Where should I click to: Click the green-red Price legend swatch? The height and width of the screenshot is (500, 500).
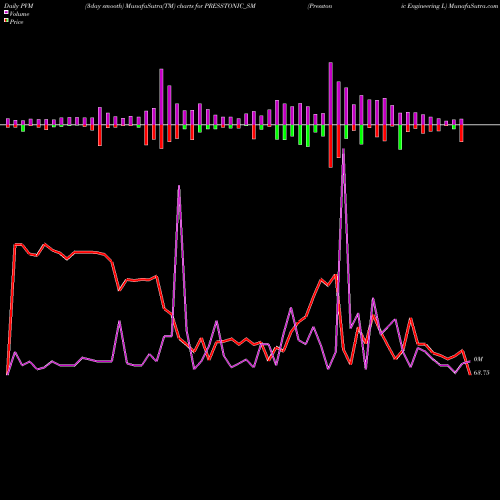(6, 20)
